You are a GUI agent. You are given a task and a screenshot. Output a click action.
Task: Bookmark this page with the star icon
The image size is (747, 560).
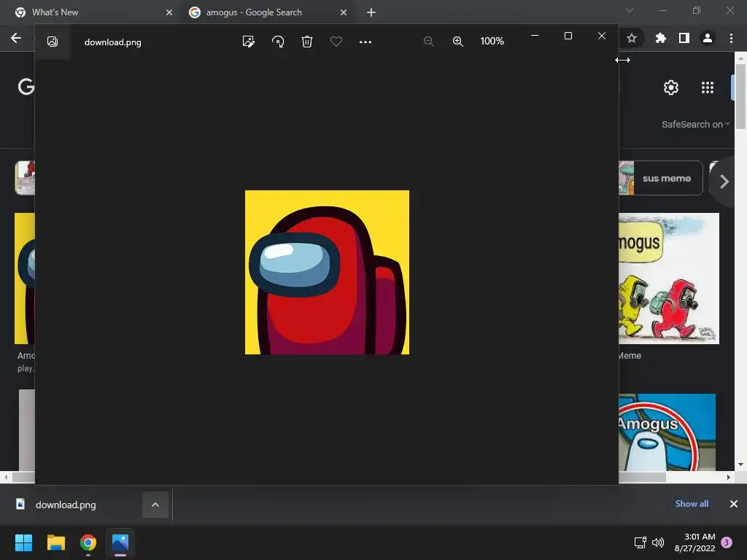tap(632, 38)
